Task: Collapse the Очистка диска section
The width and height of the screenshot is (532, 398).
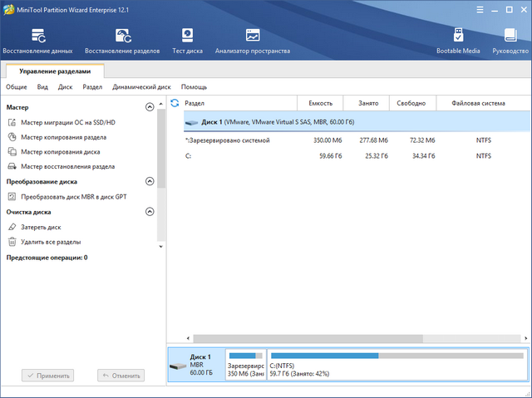Action: 150,212
